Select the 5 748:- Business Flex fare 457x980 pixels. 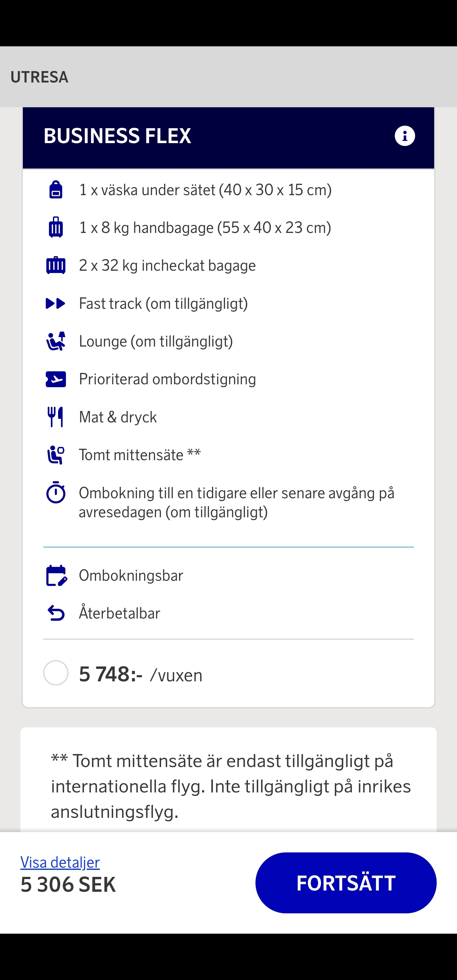coord(56,673)
